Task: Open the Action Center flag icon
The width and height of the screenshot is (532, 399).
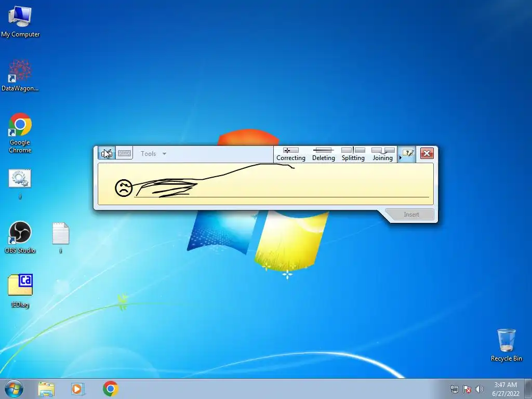Action: coord(467,389)
